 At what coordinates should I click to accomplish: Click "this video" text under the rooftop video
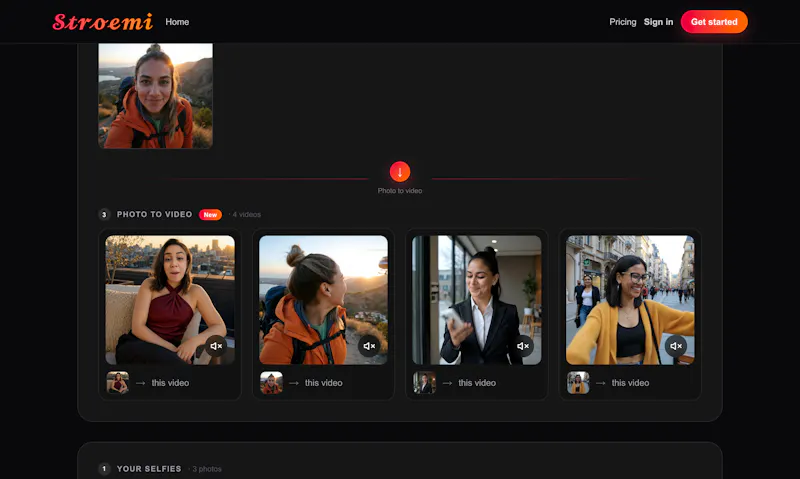click(x=170, y=383)
